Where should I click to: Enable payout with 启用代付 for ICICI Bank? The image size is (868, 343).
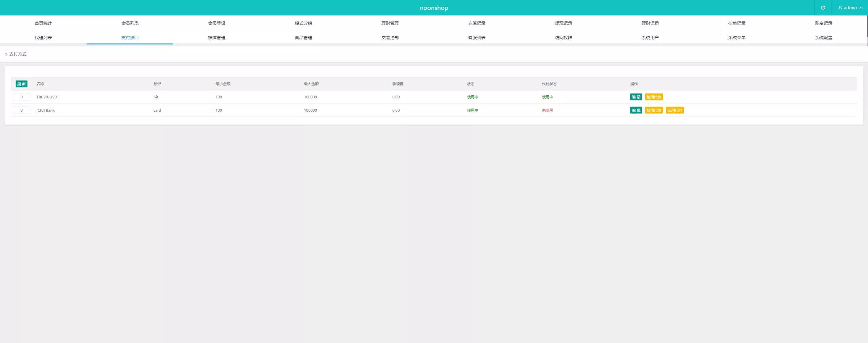tap(675, 110)
